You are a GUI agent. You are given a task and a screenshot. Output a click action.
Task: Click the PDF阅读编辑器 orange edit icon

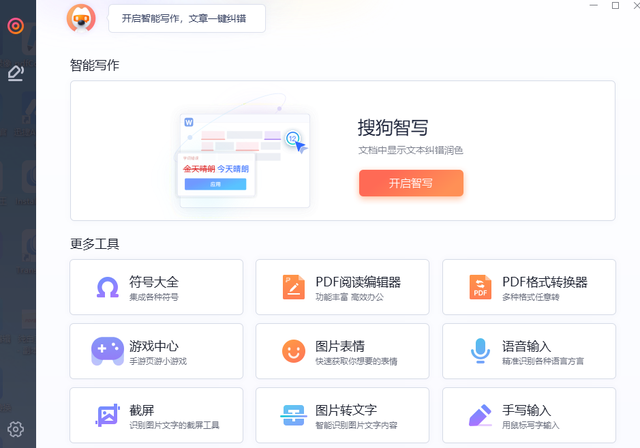click(293, 287)
